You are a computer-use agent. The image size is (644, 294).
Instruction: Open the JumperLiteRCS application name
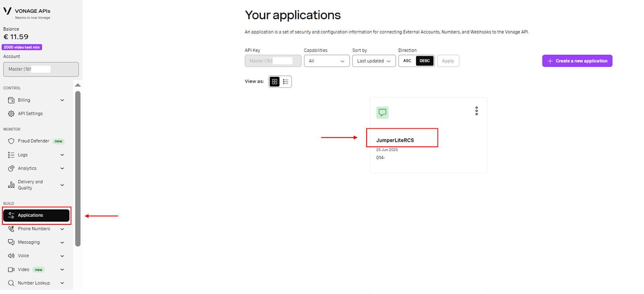395,140
